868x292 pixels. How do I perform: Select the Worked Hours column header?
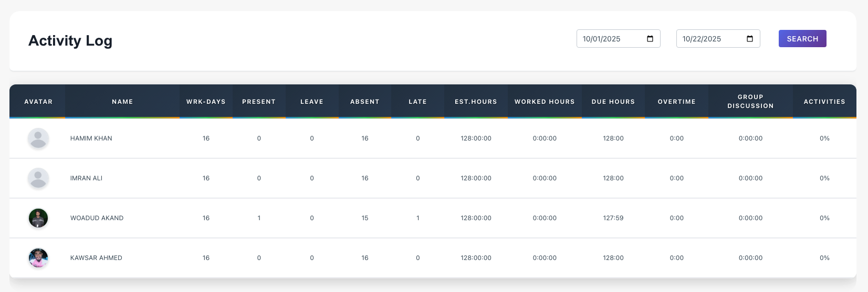(x=545, y=102)
